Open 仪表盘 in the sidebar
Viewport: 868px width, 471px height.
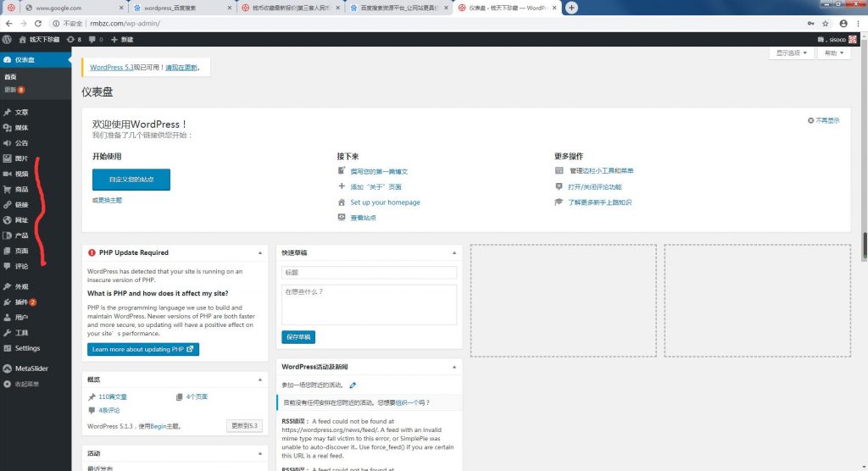pos(36,59)
